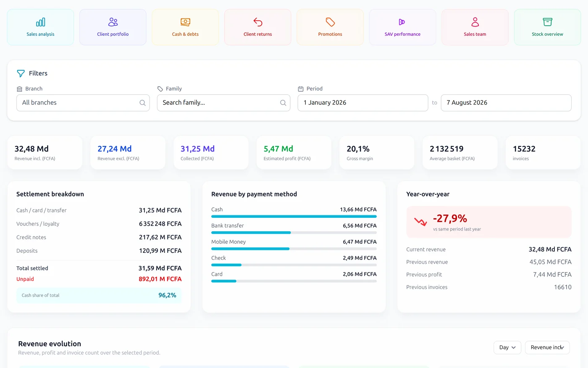Click the Previous invoices 16610 value

(563, 287)
